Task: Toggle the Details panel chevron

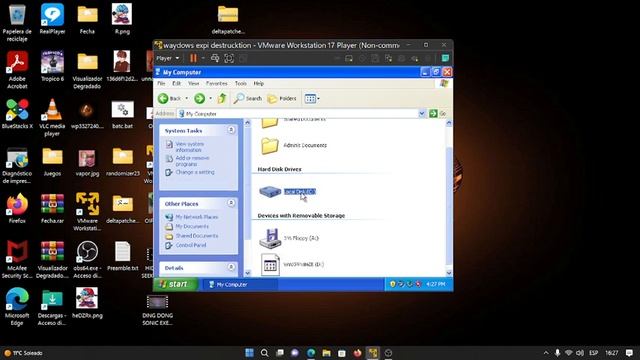Action: click(x=231, y=267)
